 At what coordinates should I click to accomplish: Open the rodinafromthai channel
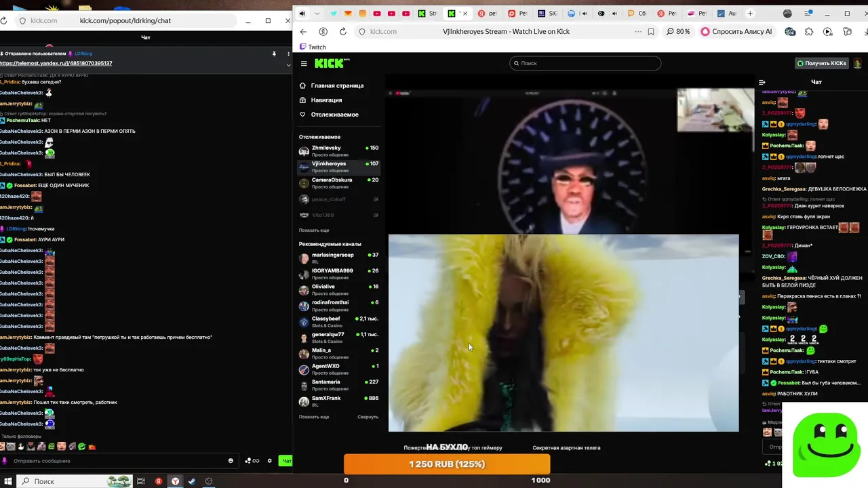pyautogui.click(x=339, y=306)
